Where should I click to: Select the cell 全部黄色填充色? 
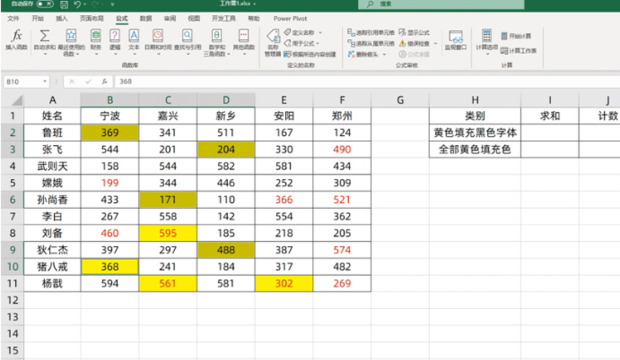[475, 149]
